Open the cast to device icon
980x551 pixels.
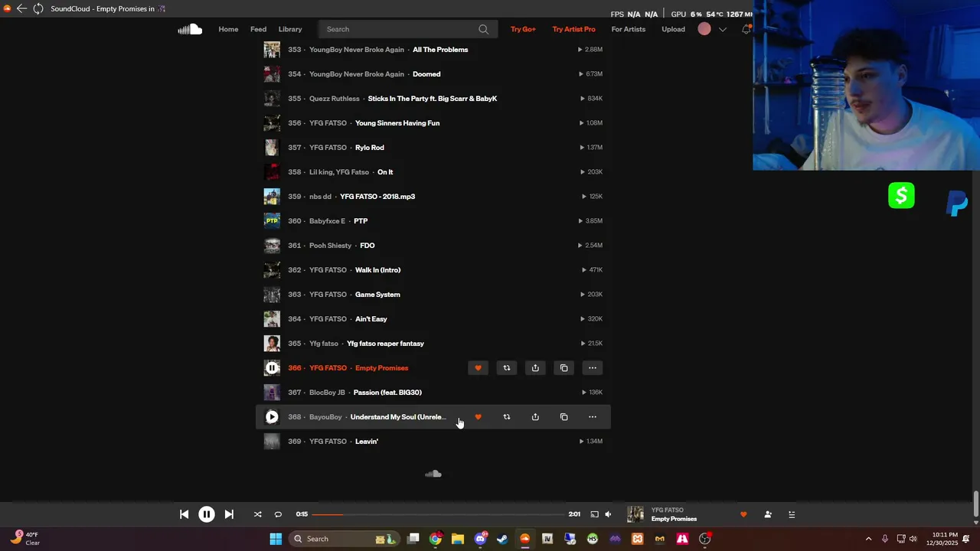[x=594, y=514]
